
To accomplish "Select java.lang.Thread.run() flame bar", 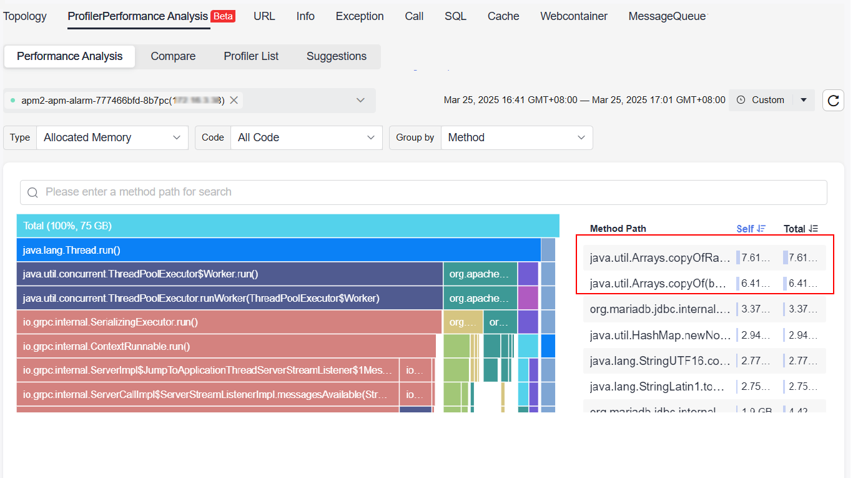I will (279, 250).
